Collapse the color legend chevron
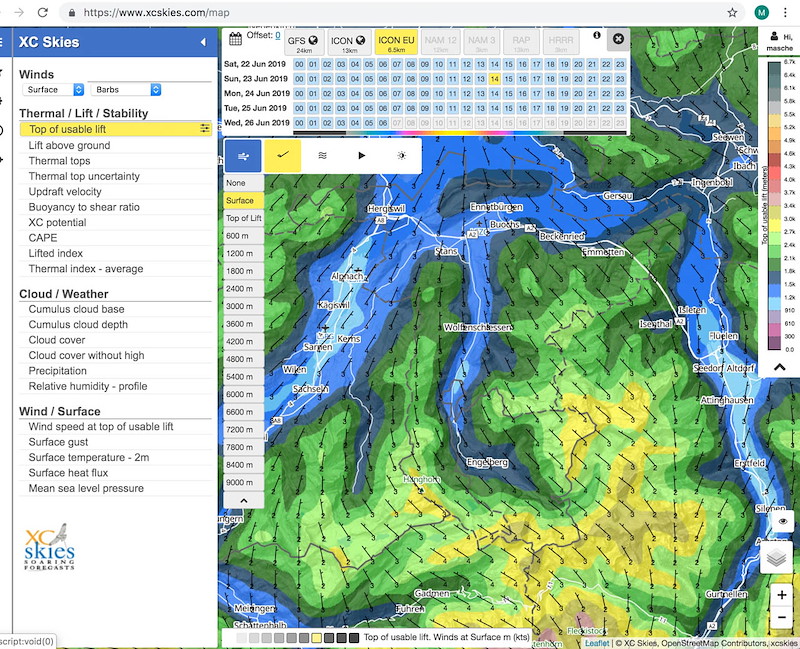 pyautogui.click(x=779, y=367)
